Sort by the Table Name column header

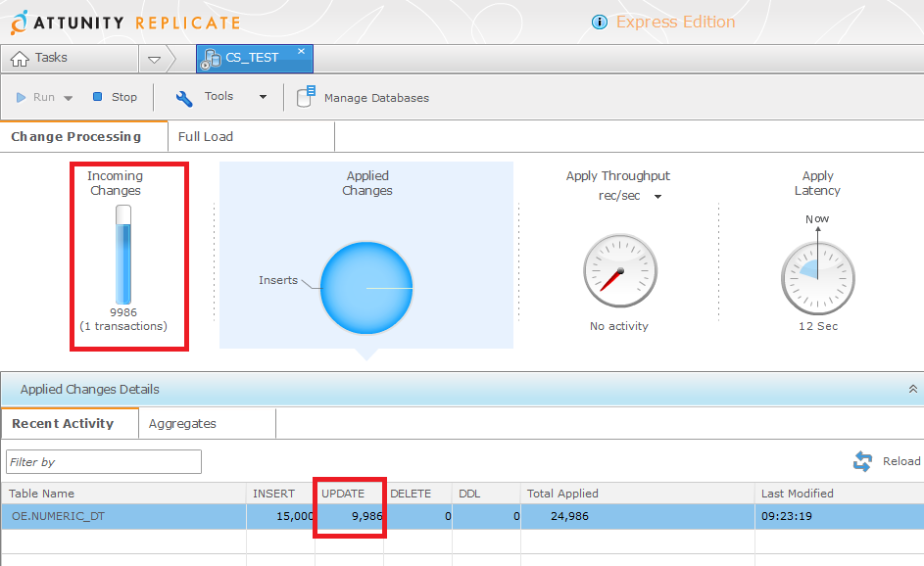[123, 494]
